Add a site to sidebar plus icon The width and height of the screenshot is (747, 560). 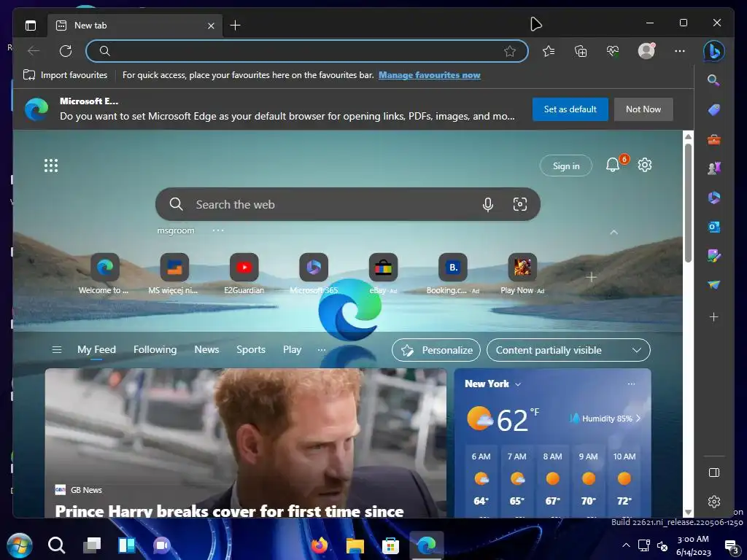click(x=713, y=317)
